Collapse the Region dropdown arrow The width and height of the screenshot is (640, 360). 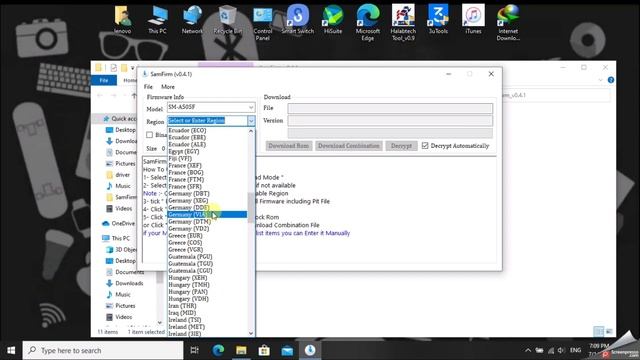[251, 120]
